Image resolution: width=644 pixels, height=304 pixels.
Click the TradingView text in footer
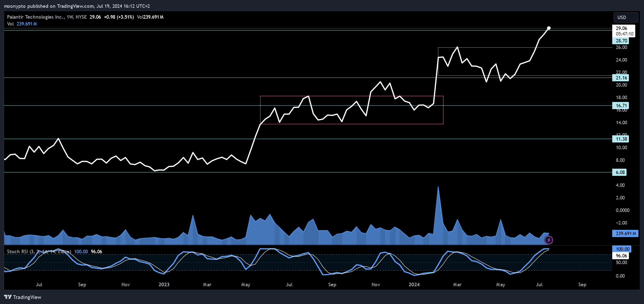(27, 297)
